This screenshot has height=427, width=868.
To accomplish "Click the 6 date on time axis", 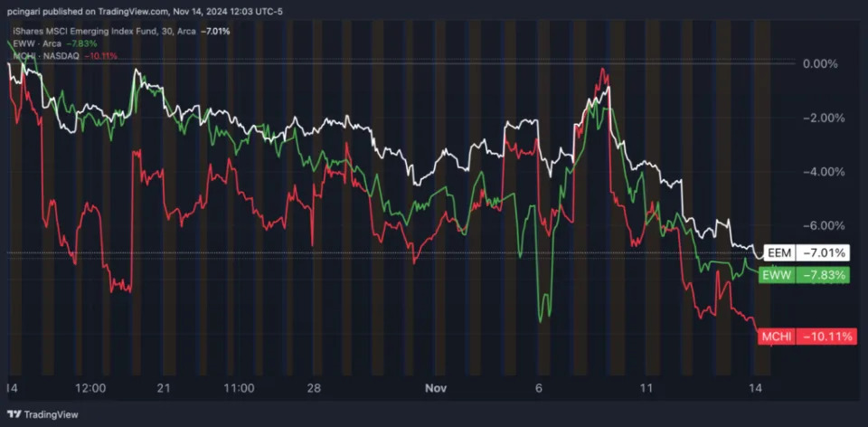I will click(x=541, y=388).
